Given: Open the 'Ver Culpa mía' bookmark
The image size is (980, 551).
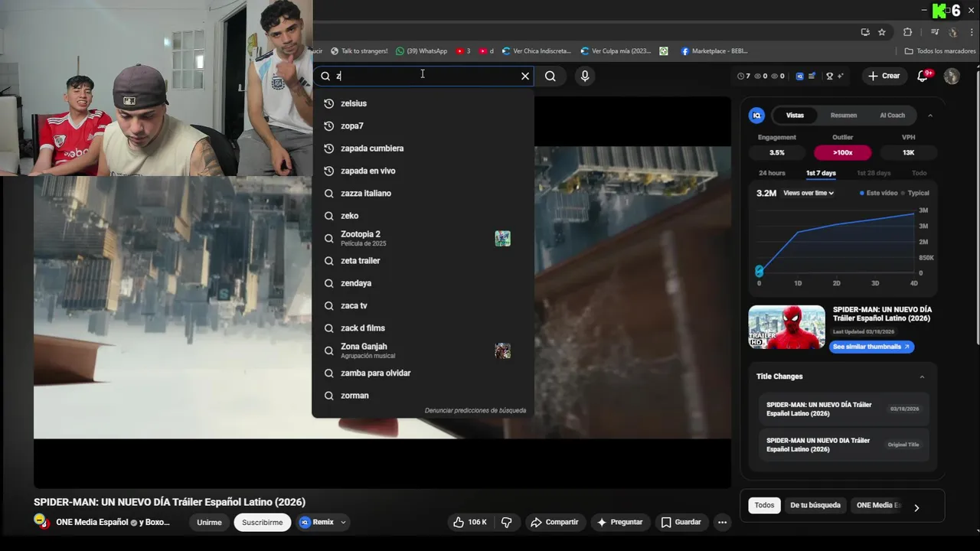Looking at the screenshot, I should coord(616,51).
